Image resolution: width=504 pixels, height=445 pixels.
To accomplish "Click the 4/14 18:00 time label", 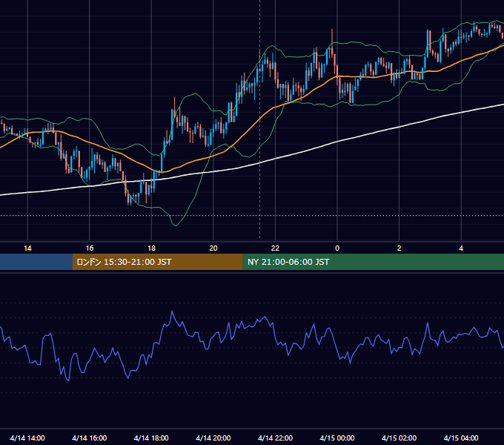I will point(151,438).
